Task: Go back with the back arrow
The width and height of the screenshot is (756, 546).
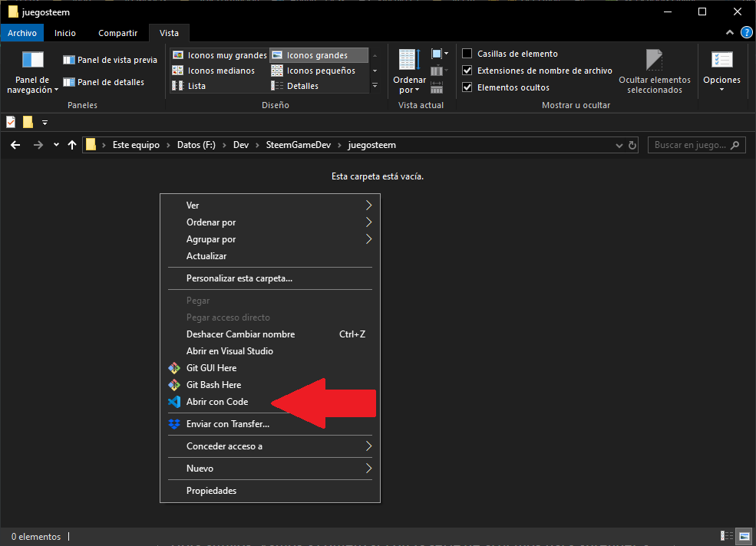Action: pyautogui.click(x=15, y=145)
